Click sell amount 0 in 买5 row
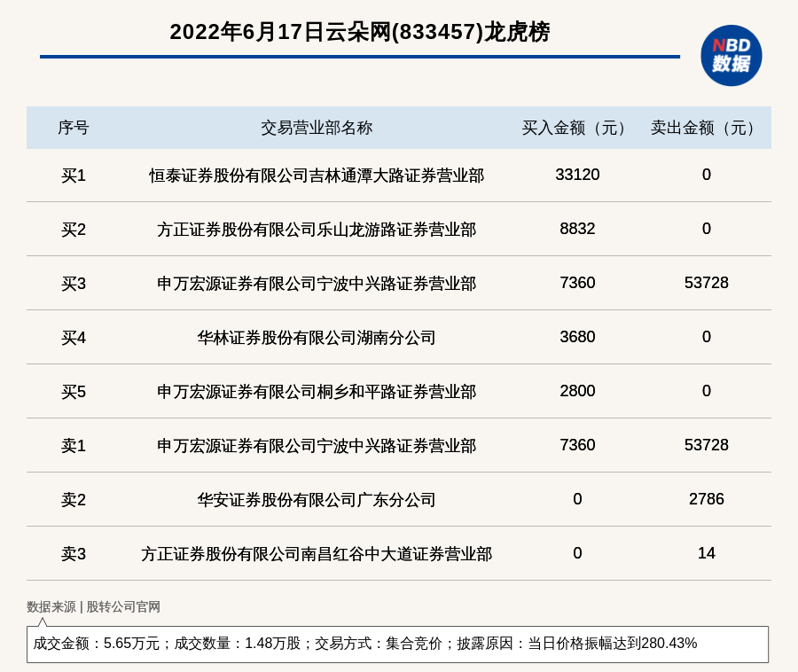This screenshot has height=672, width=798. [707, 391]
